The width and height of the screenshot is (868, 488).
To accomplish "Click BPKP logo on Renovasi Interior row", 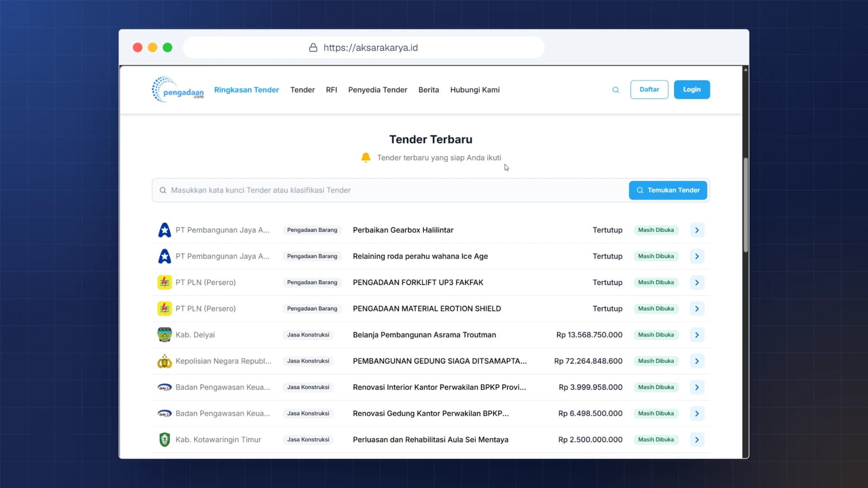I will pyautogui.click(x=165, y=387).
